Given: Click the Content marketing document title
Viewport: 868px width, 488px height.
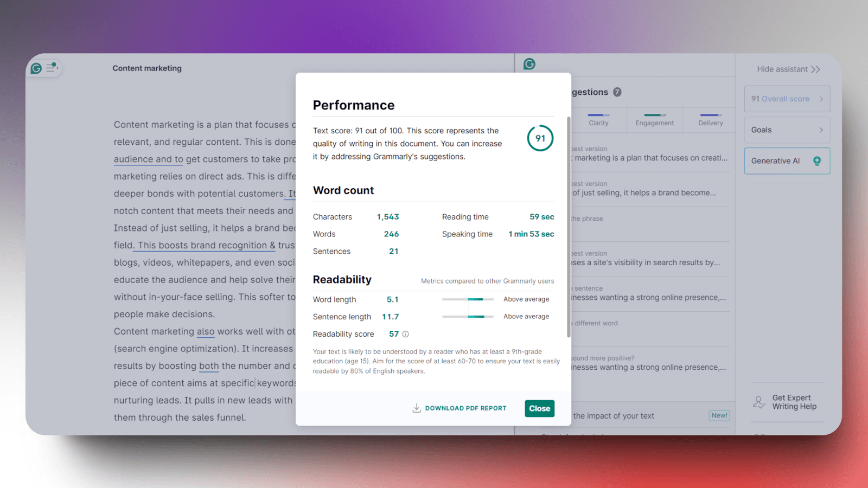Looking at the screenshot, I should coord(147,68).
